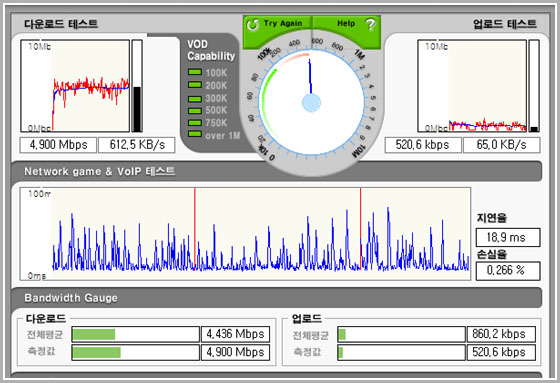Click the 1M mark on the speed dial
This screenshot has height=383, width=560.
click(x=359, y=55)
